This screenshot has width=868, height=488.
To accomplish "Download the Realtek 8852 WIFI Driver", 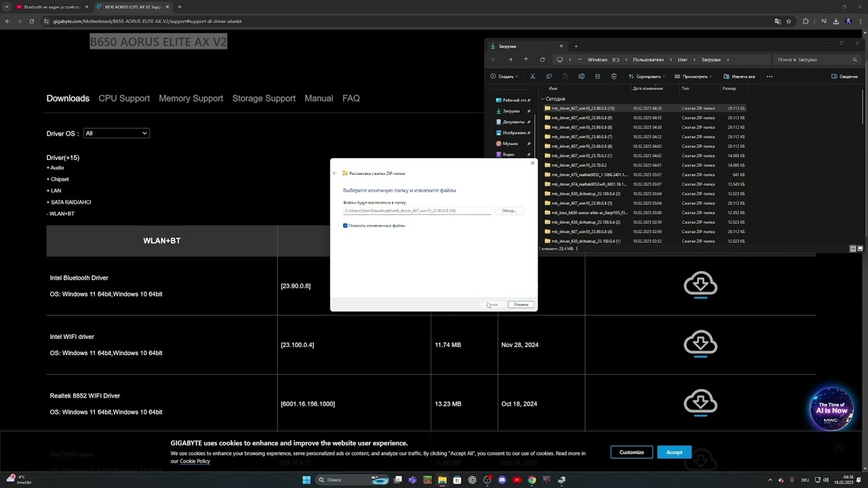I will click(x=701, y=402).
